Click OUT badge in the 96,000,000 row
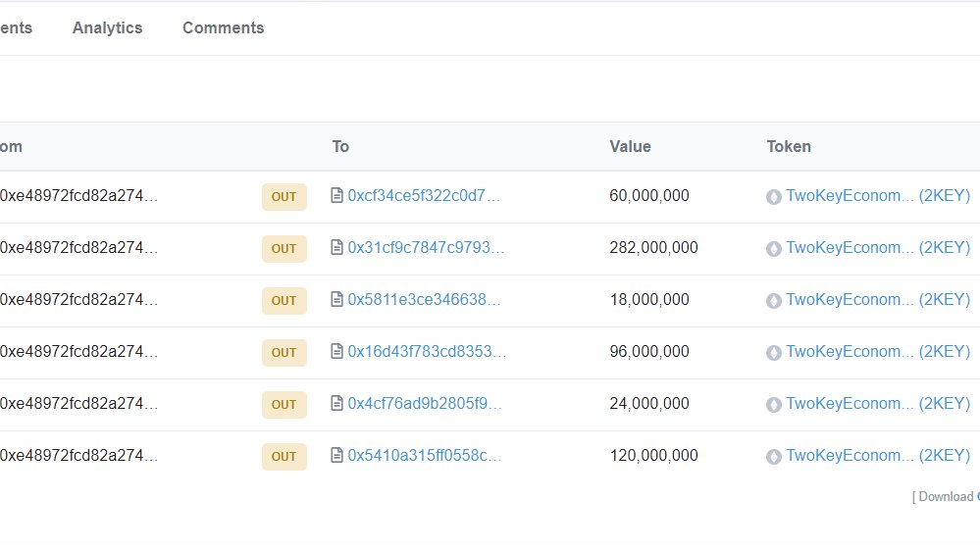 click(x=284, y=352)
